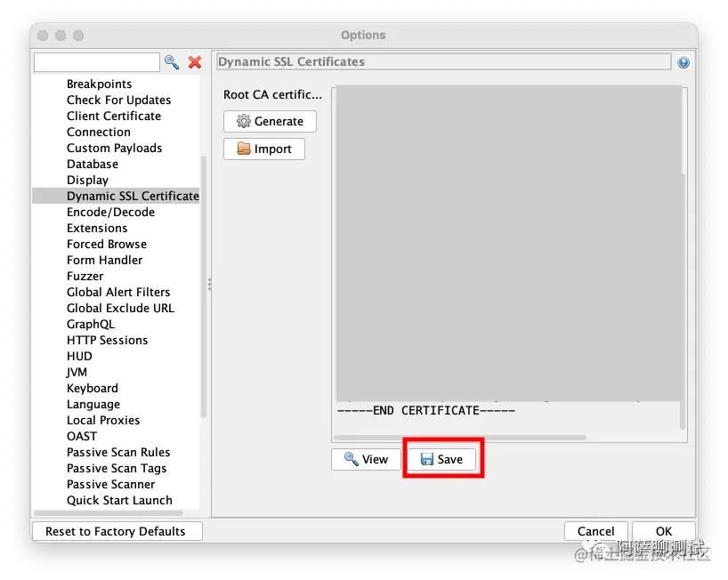Open Language options

point(93,404)
